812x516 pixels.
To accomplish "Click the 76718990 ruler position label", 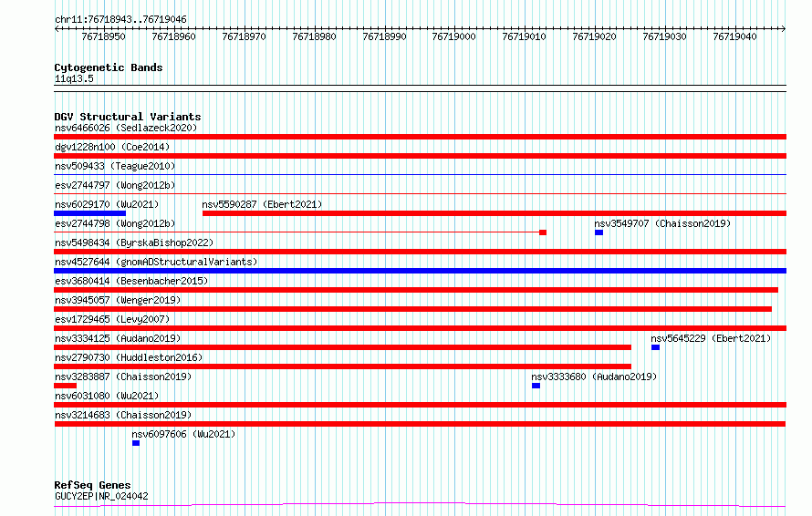I will [384, 36].
